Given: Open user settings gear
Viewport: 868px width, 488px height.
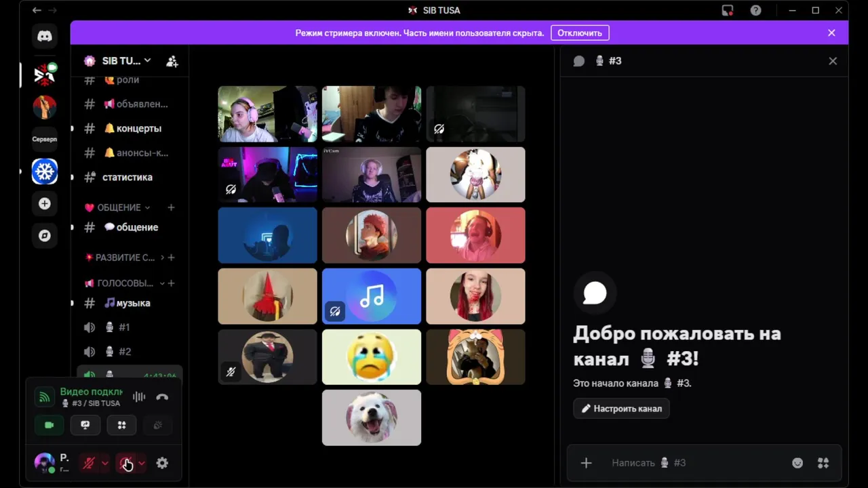Looking at the screenshot, I should [162, 463].
